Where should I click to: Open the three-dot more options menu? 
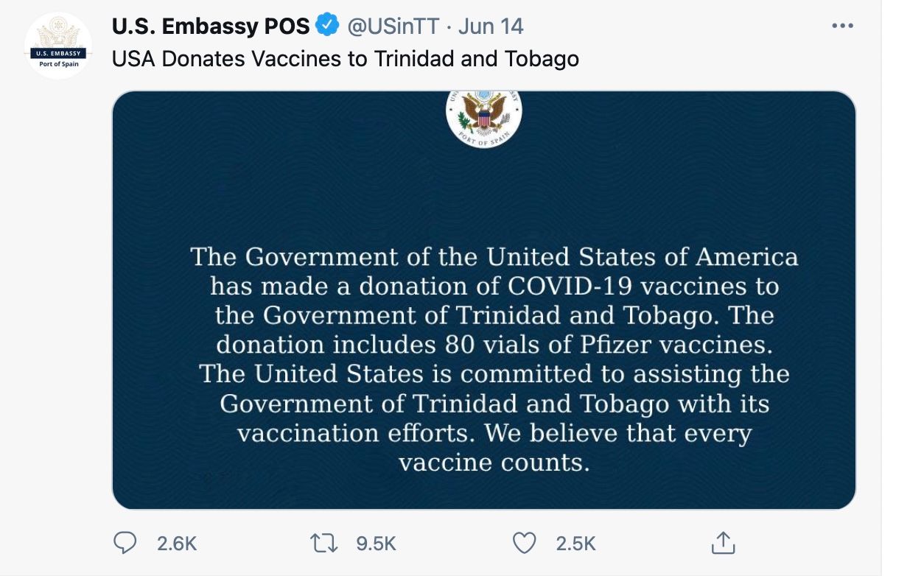click(842, 26)
